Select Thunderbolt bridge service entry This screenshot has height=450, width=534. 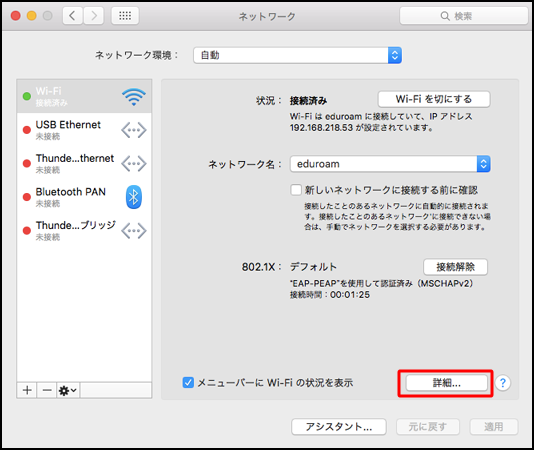tap(84, 231)
